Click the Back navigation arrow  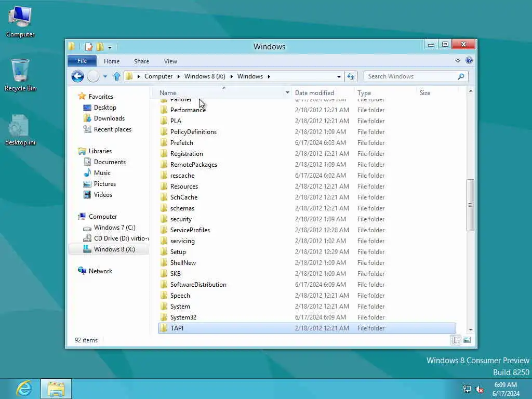[x=78, y=76]
